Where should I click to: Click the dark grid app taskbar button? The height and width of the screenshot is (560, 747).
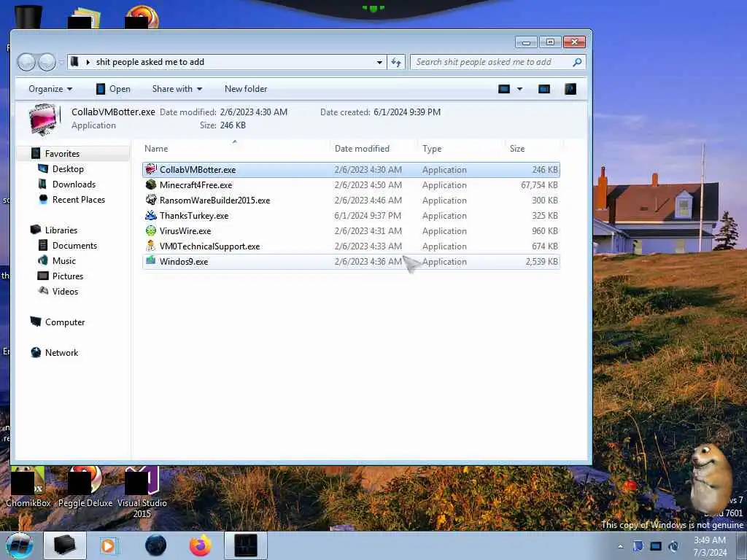(x=246, y=545)
